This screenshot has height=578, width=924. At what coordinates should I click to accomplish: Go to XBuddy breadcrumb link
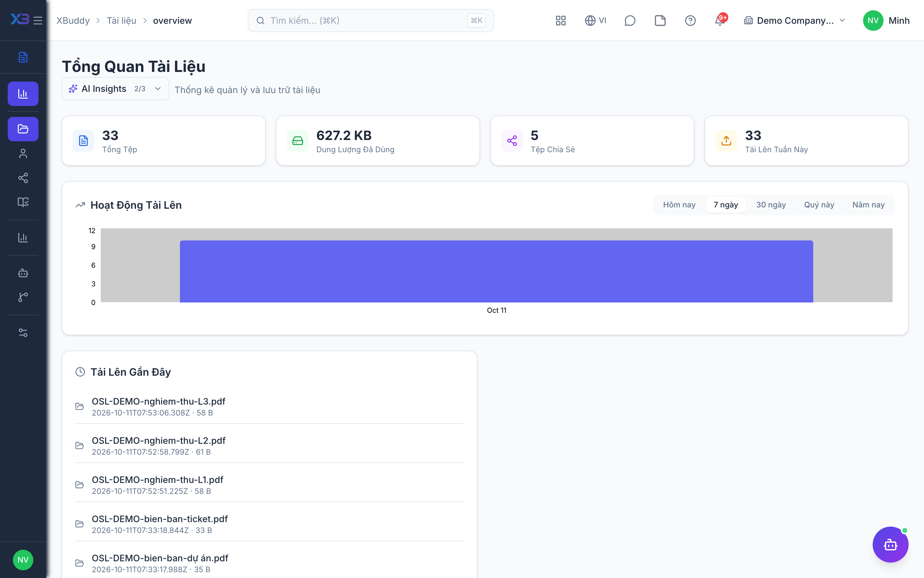point(73,21)
